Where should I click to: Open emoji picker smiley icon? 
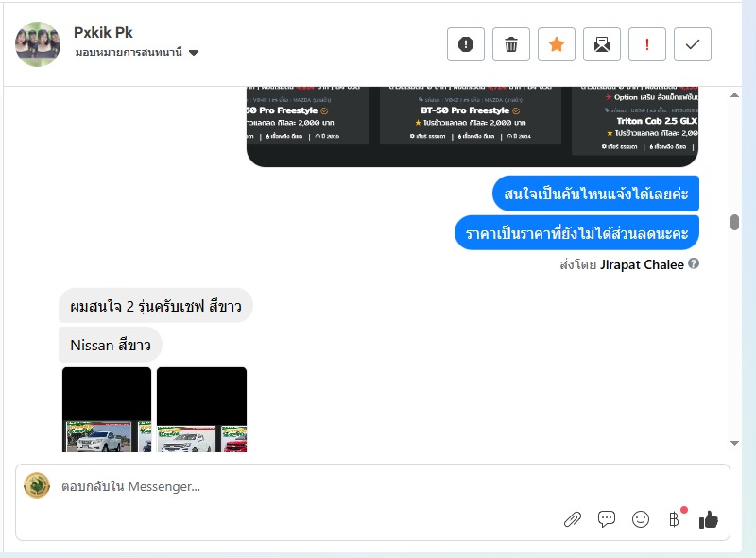[641, 519]
